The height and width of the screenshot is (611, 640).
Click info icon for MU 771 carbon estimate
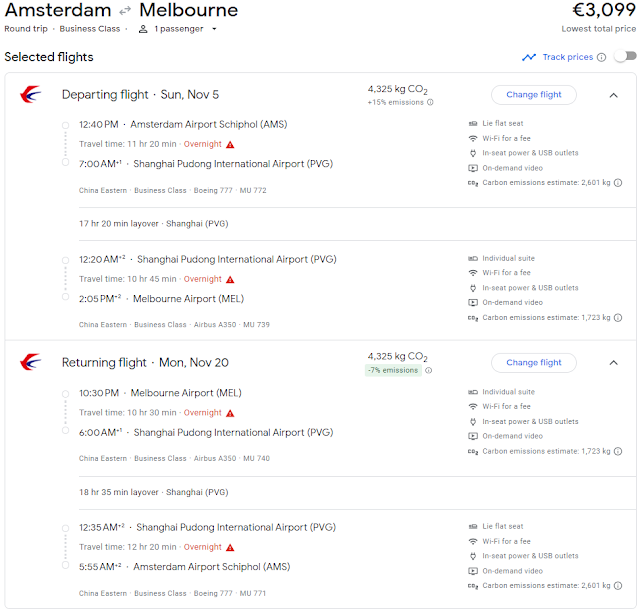tap(618, 585)
